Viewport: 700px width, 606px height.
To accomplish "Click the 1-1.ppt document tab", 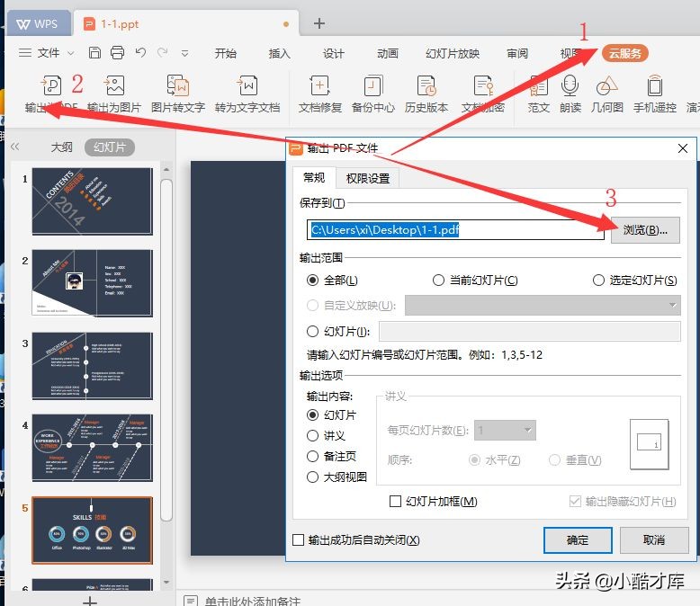I will tap(186, 23).
